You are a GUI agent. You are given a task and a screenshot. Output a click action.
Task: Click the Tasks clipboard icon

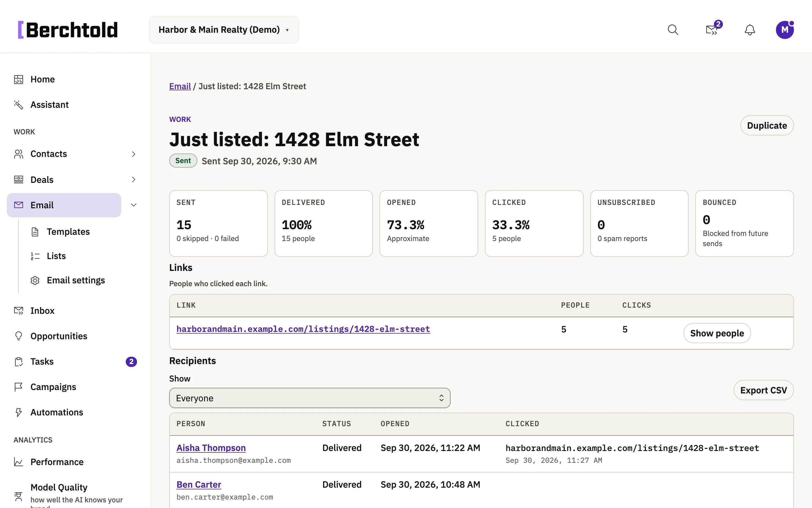[18, 362]
